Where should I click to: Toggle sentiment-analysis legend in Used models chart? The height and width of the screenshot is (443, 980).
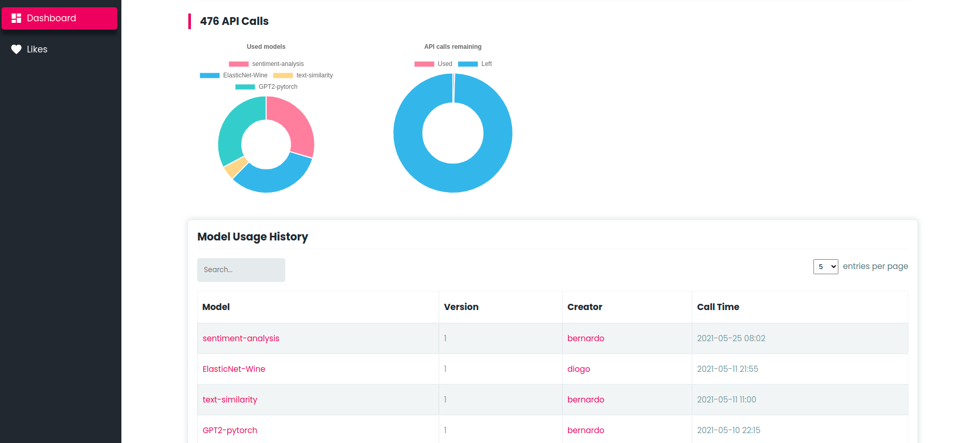[x=266, y=64]
